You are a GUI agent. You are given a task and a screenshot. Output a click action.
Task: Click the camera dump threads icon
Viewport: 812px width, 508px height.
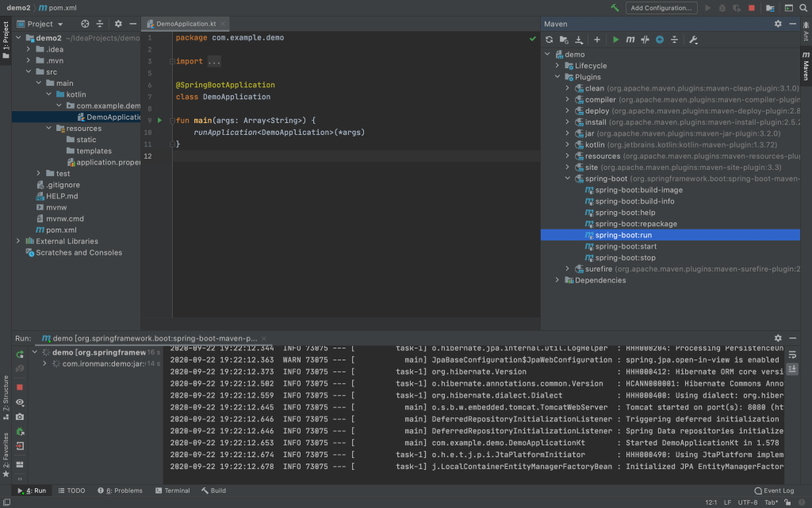tap(20, 417)
